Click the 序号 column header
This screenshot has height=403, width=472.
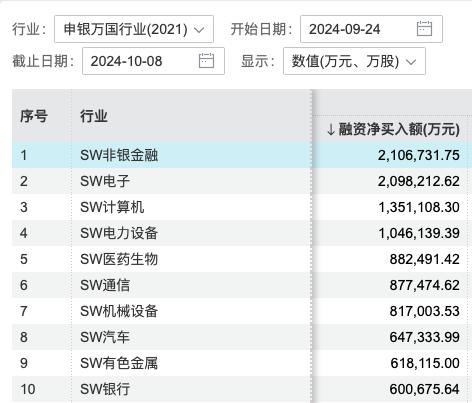34,116
